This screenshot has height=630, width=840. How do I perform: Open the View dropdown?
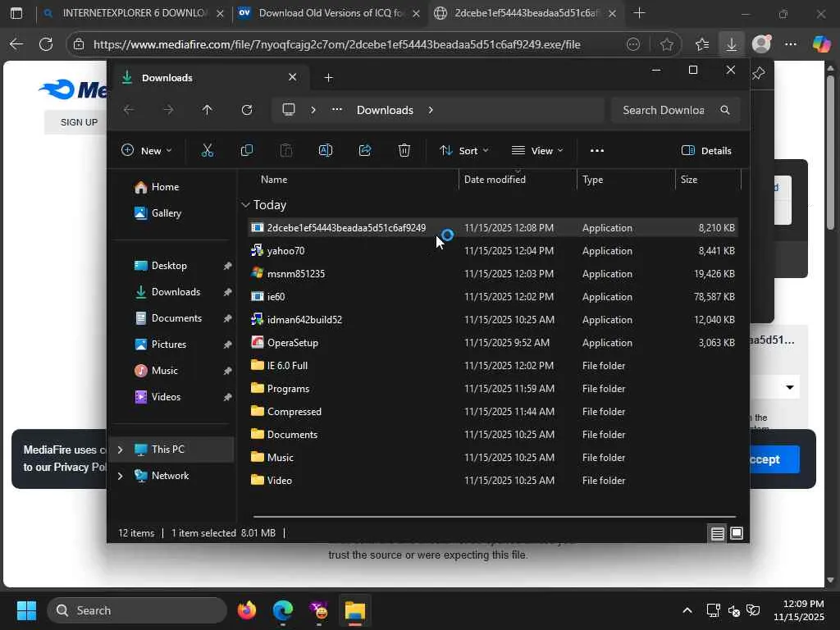(x=537, y=151)
